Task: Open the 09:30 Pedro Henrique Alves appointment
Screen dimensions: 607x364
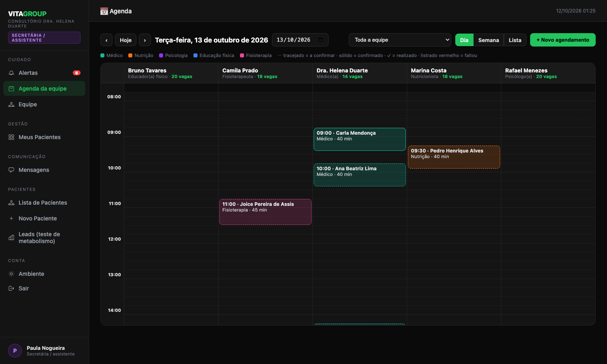Action: [454, 157]
